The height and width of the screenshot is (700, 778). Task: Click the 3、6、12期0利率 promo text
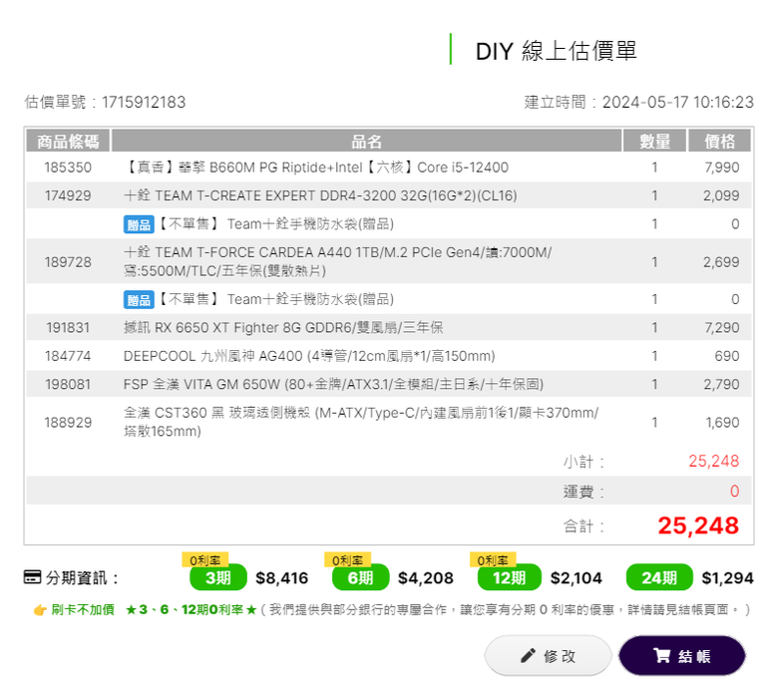(192, 609)
